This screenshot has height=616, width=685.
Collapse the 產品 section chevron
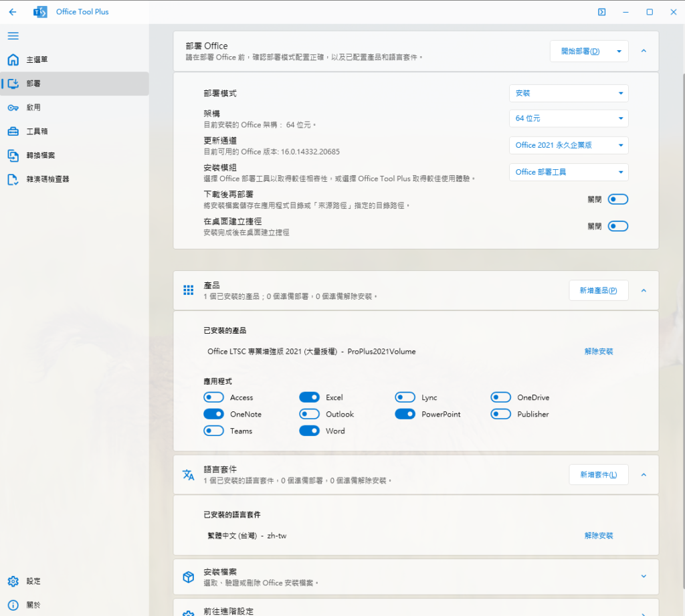(644, 290)
